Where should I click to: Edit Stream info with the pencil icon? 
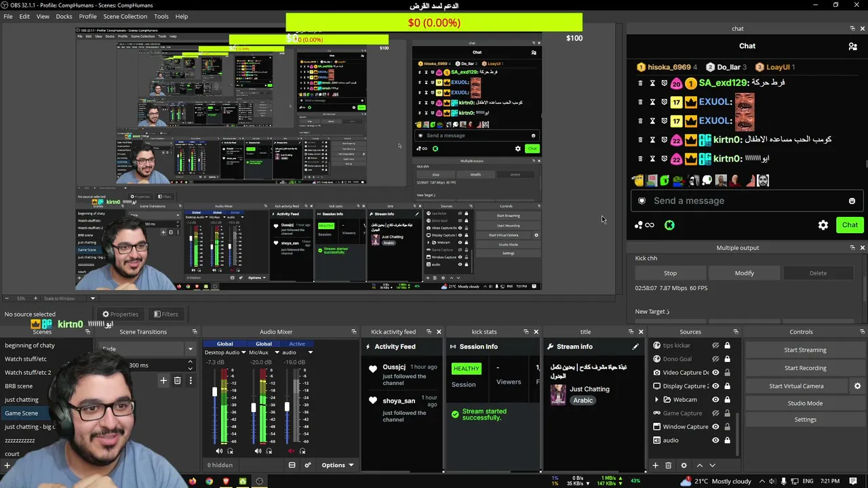635,346
